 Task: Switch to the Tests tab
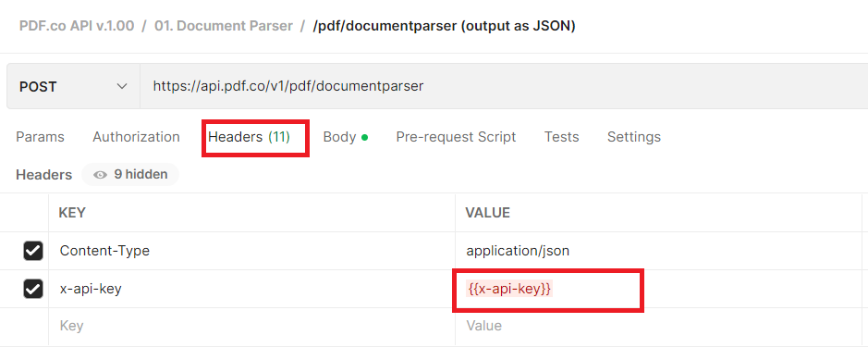[x=561, y=137]
